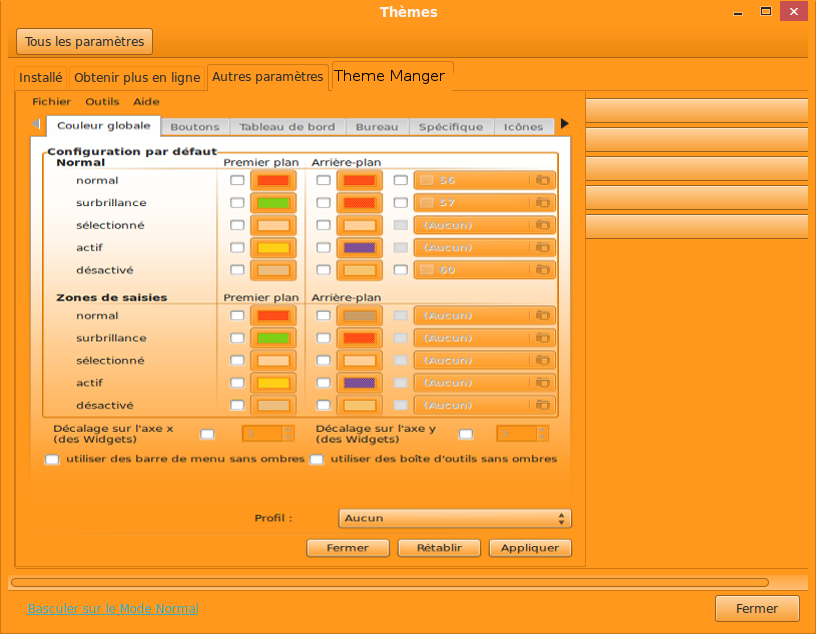
Task: Click folder icon in Zones de saisies normal image chooser
Action: coord(542,315)
